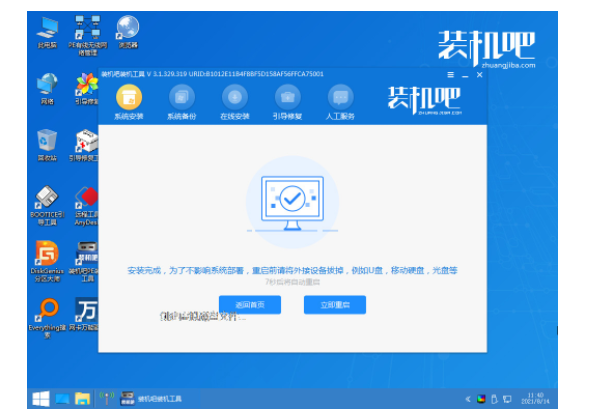This screenshot has width=597, height=419.
Task: Open the 网络 desktop icon
Action: (47, 89)
